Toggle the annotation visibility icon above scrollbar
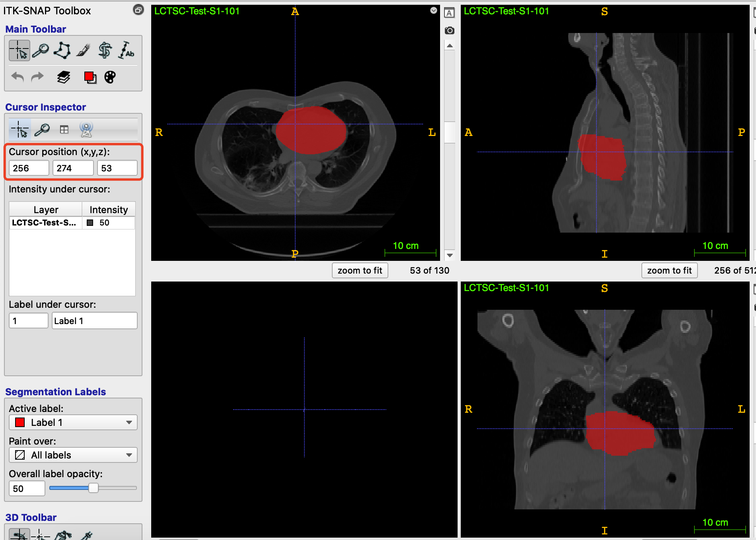This screenshot has width=756, height=540. coord(449,12)
